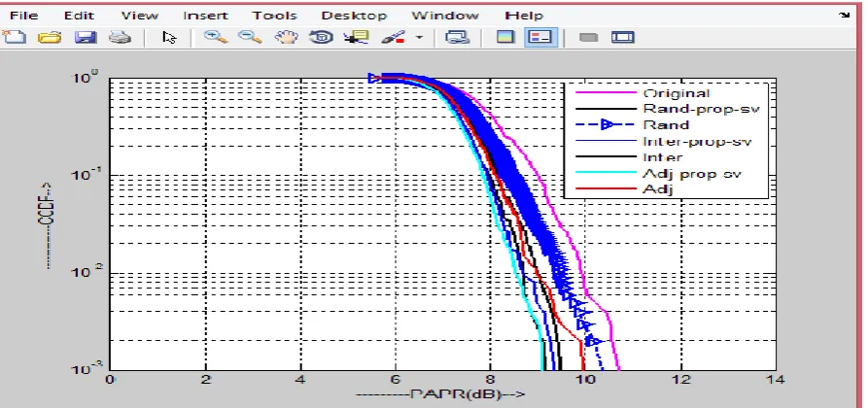Click the x-axis tick label 12
This screenshot has height=408, width=868.
point(680,380)
